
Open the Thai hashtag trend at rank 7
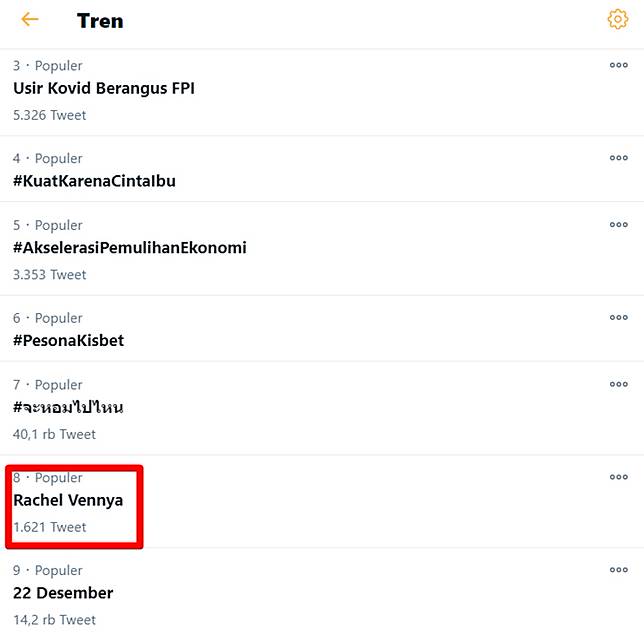(69, 408)
